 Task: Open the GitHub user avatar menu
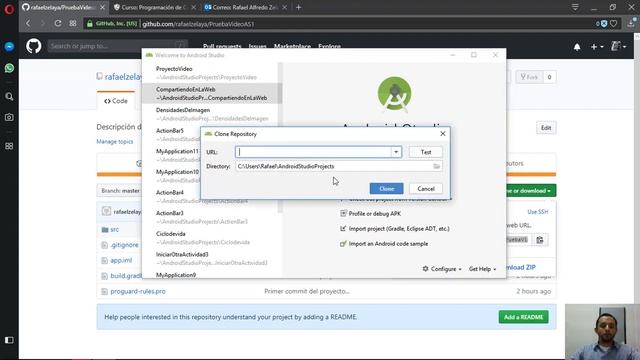point(618,47)
